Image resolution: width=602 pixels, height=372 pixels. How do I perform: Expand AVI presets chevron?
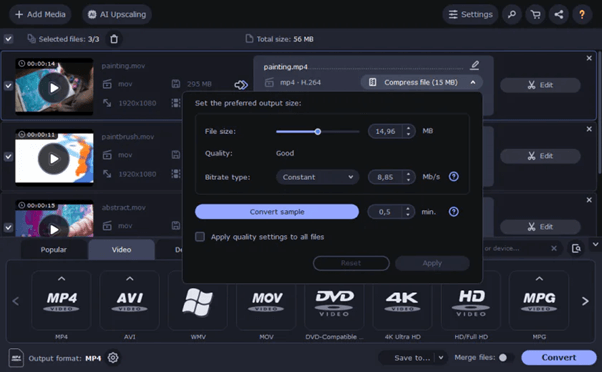(130, 279)
